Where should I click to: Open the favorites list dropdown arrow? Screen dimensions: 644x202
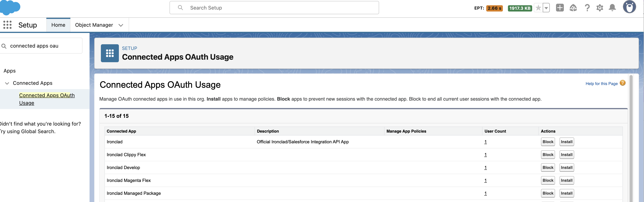546,8
